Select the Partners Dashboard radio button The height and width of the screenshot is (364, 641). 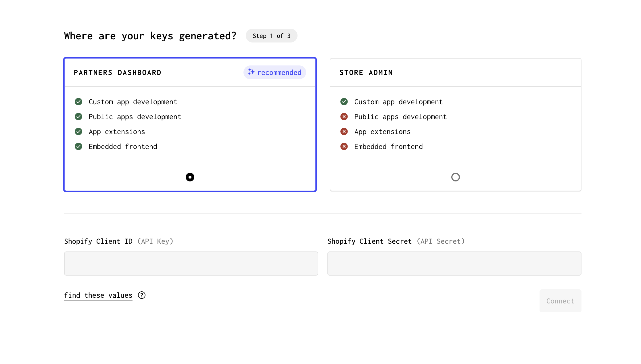pos(190,177)
